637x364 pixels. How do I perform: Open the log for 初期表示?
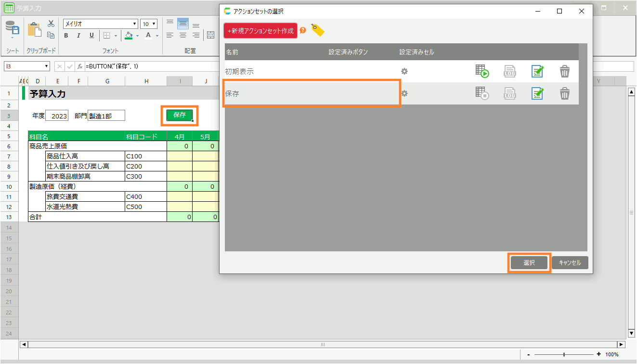tap(510, 72)
